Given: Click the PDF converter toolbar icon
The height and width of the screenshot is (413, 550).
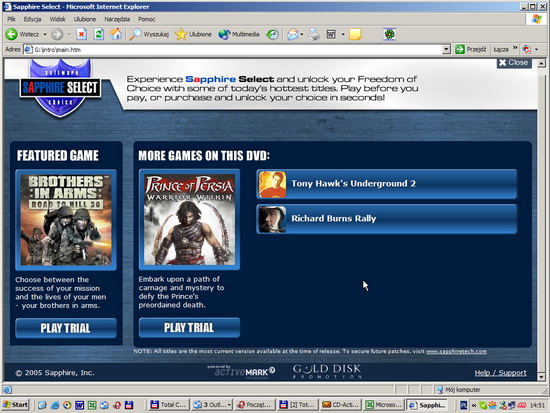Looking at the screenshot, I should [526, 49].
